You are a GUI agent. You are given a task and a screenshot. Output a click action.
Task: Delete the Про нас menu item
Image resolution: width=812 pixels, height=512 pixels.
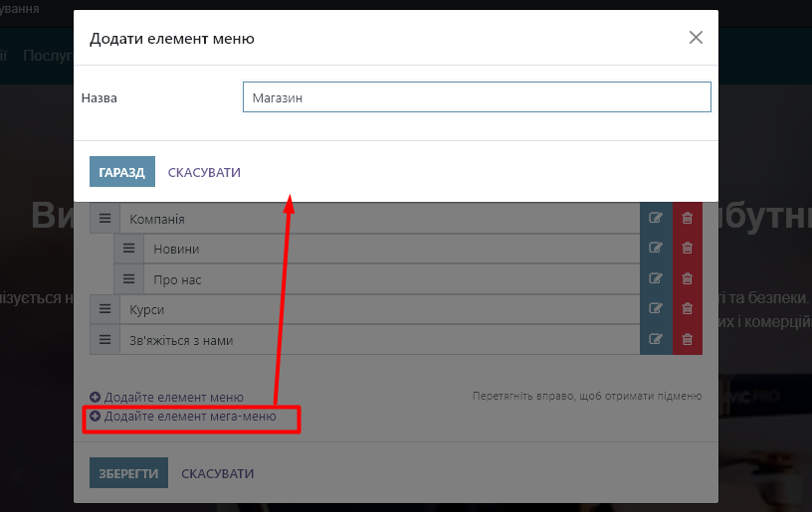(687, 279)
